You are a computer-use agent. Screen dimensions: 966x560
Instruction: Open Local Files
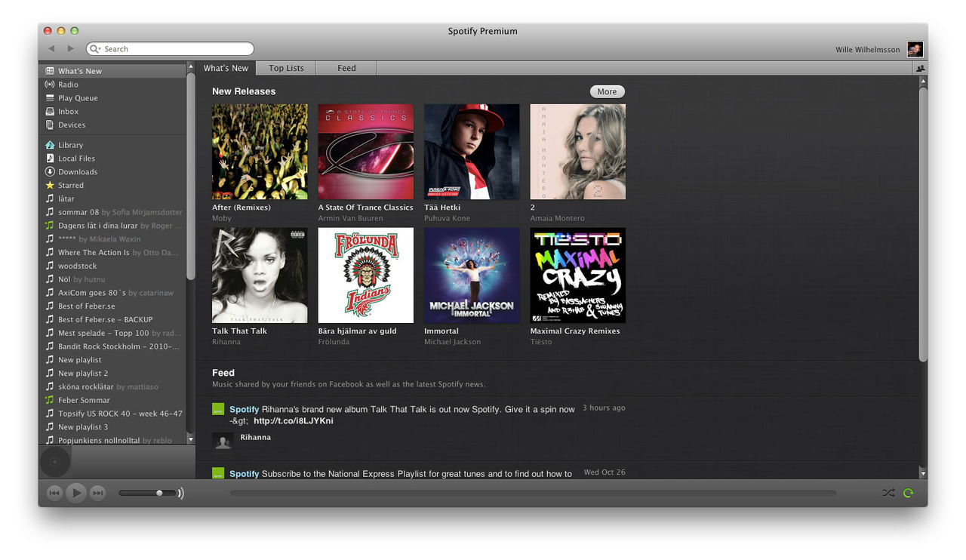pyautogui.click(x=112, y=158)
